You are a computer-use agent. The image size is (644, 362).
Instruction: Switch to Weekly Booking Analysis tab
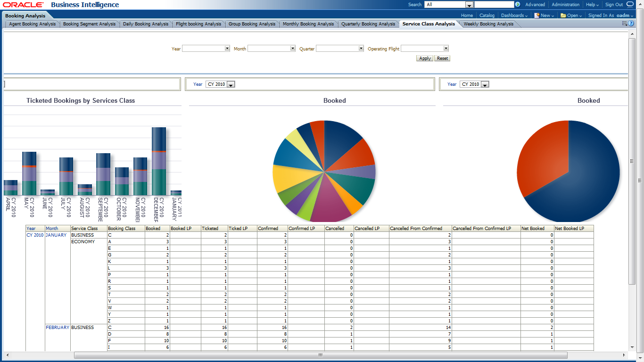[x=488, y=24]
